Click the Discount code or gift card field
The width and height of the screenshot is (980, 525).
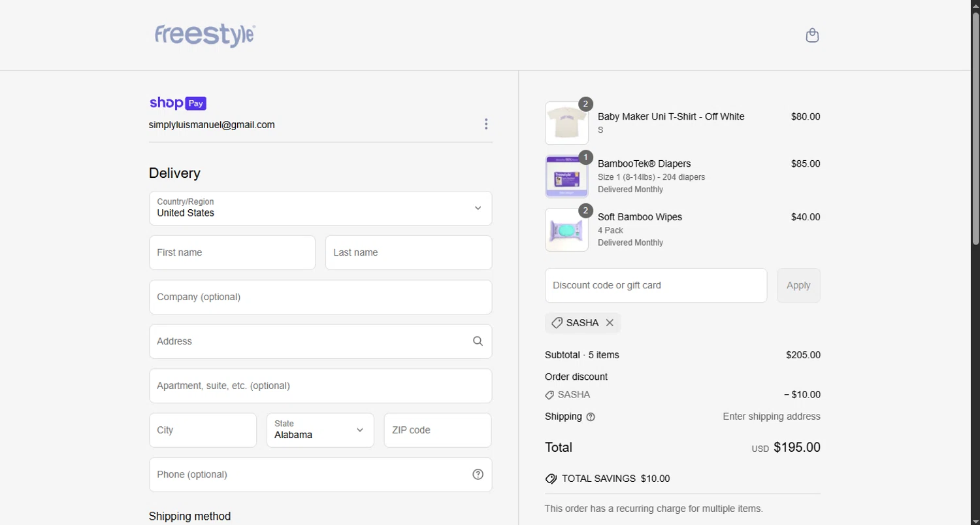pos(656,285)
